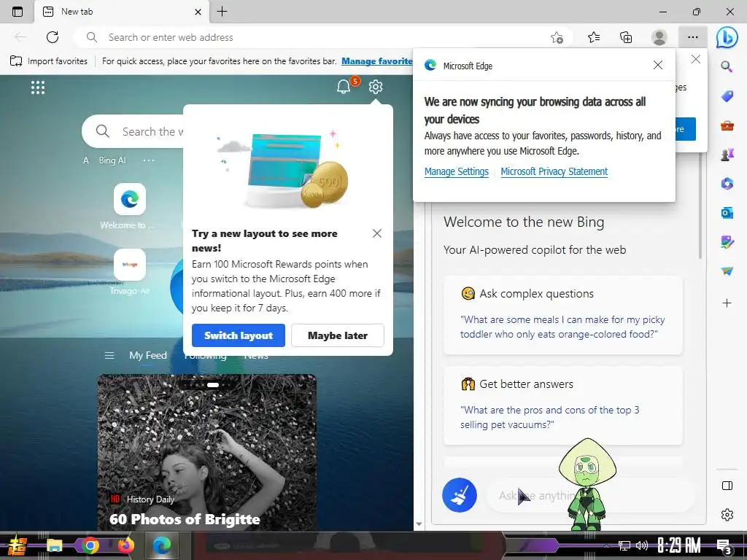Image resolution: width=747 pixels, height=560 pixels.
Task: Click the Switch layout button
Action: 239,335
